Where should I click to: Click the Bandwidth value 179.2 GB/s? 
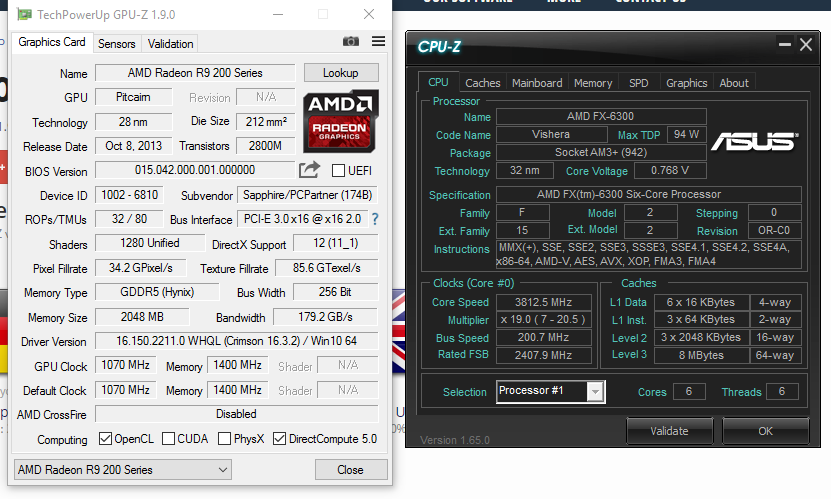point(325,317)
